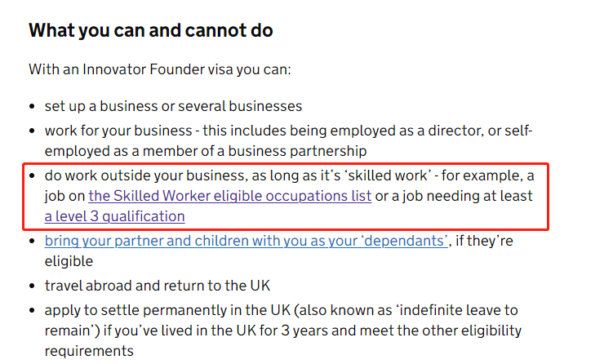
Task: Click the 'With an Innovator Founder visa' intro line
Action: pos(160,69)
